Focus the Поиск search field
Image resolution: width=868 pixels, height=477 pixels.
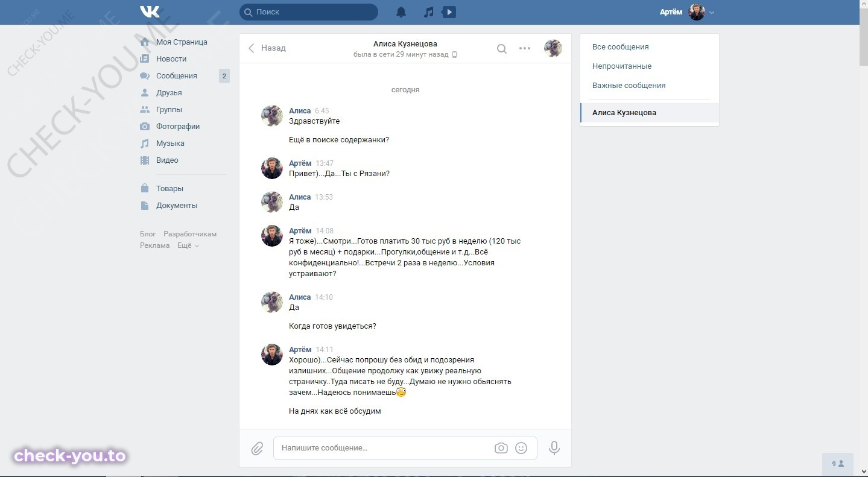(x=309, y=11)
